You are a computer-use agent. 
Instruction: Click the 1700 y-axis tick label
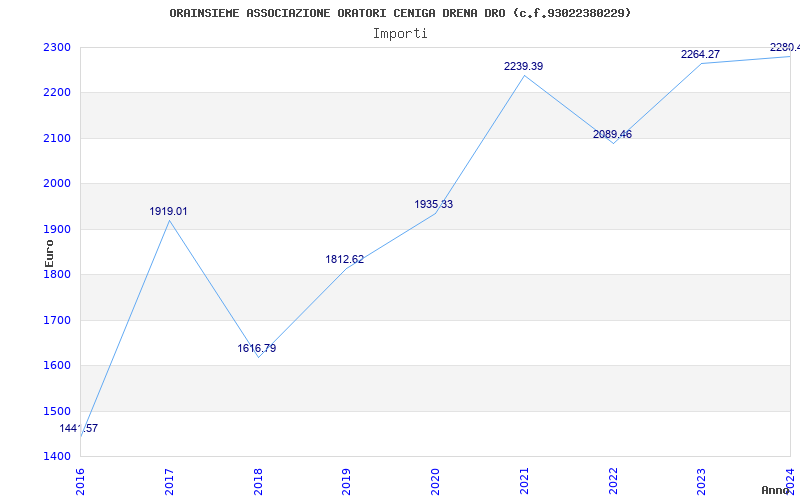click(x=57, y=320)
